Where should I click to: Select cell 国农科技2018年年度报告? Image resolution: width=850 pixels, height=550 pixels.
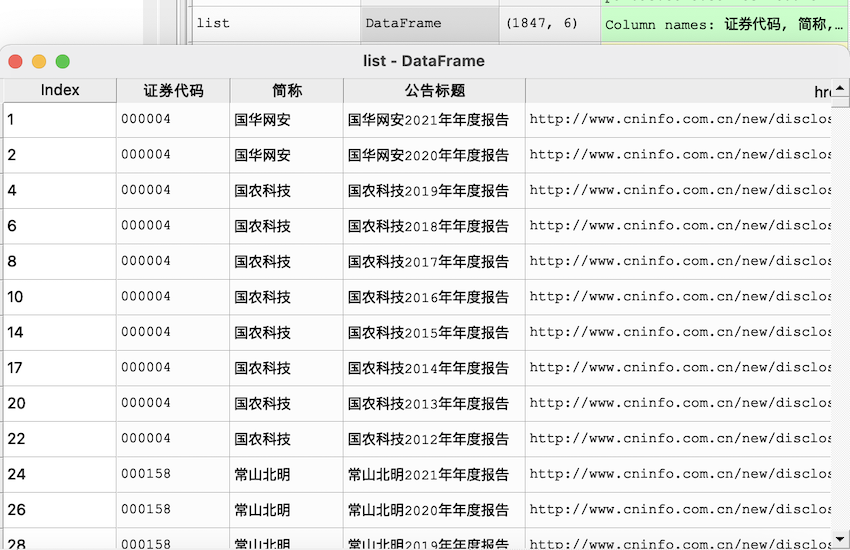click(x=434, y=226)
